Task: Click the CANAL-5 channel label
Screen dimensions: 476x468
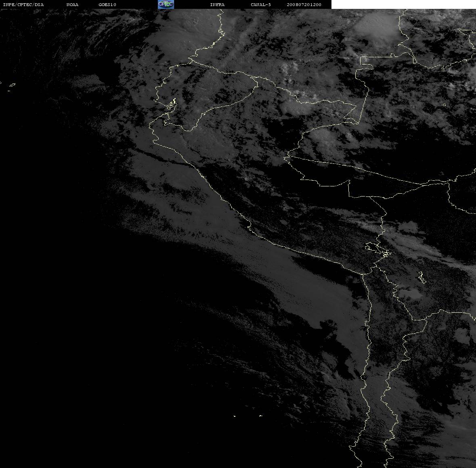Action: click(261, 4)
